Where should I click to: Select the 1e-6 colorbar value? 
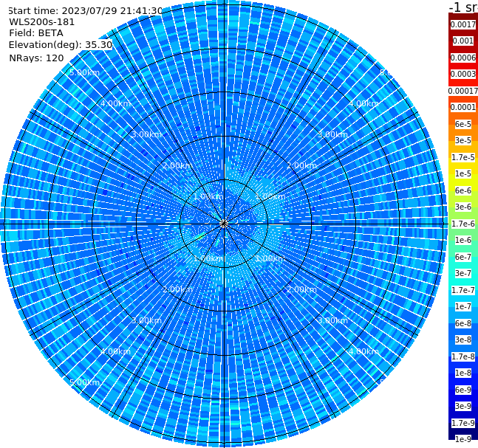pyautogui.click(x=463, y=240)
